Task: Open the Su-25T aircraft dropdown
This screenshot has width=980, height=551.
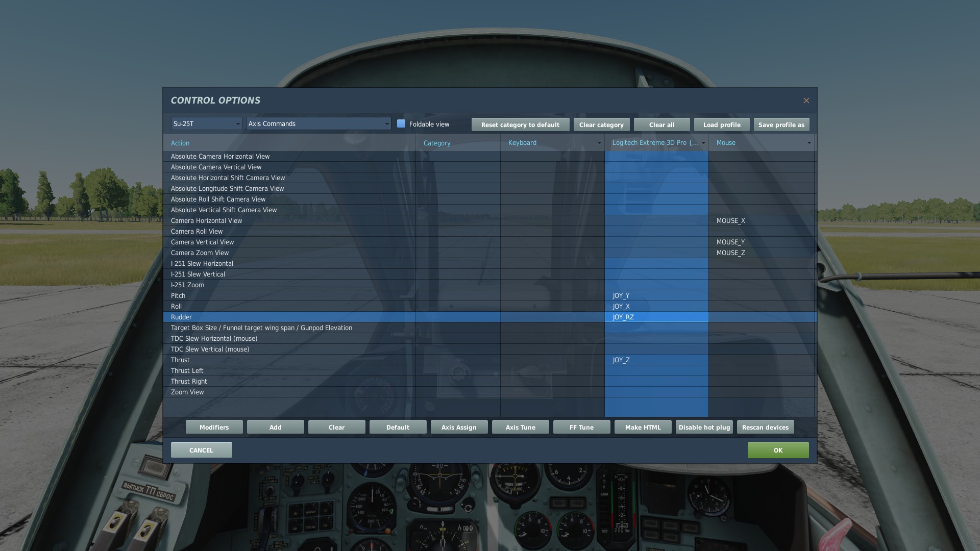Action: 206,124
